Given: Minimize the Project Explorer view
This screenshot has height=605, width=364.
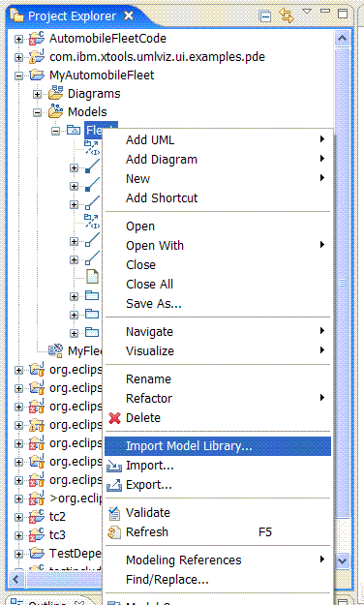Looking at the screenshot, I should (x=325, y=12).
